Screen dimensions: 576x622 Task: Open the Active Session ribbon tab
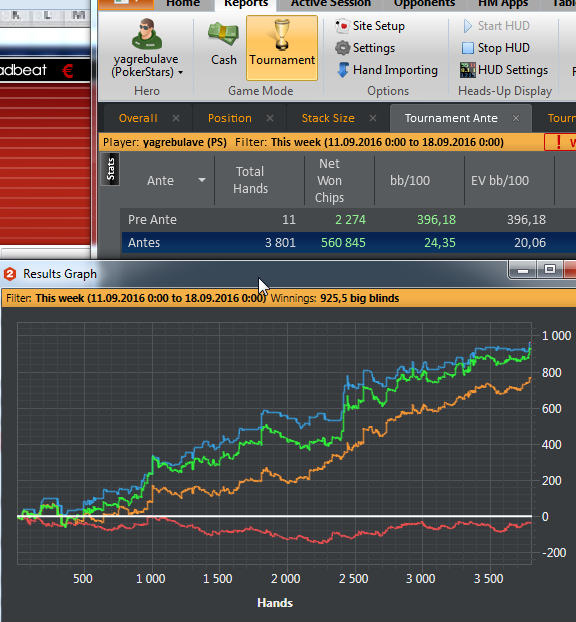[x=330, y=4]
